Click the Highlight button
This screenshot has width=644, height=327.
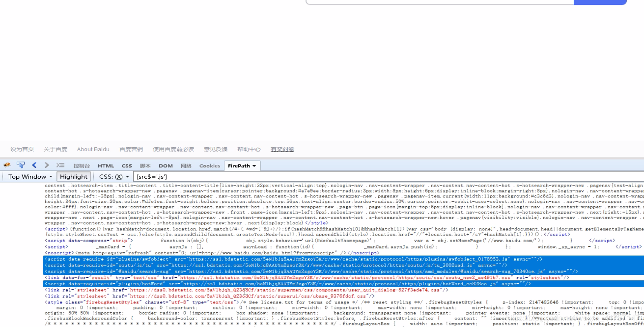pyautogui.click(x=74, y=177)
